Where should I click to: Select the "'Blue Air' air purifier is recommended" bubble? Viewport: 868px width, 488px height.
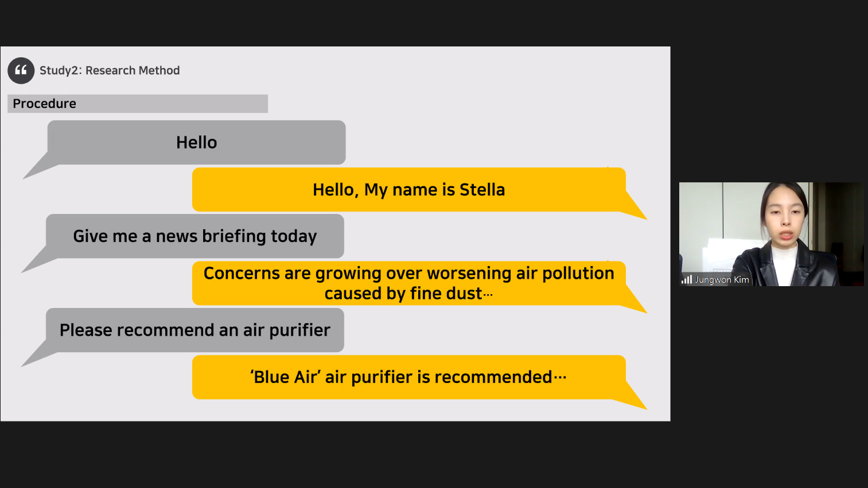coord(408,377)
